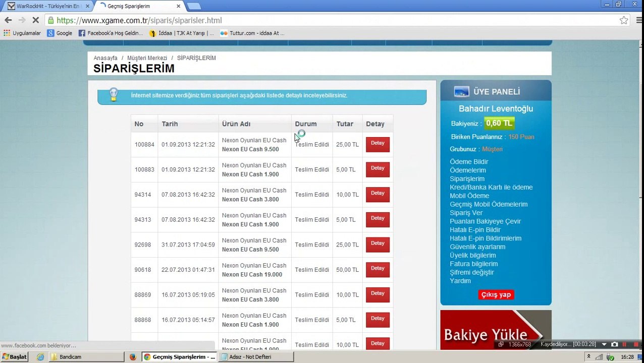The image size is (644, 363).
Task: Click the Bakiye Yükle banner
Action: click(496, 330)
